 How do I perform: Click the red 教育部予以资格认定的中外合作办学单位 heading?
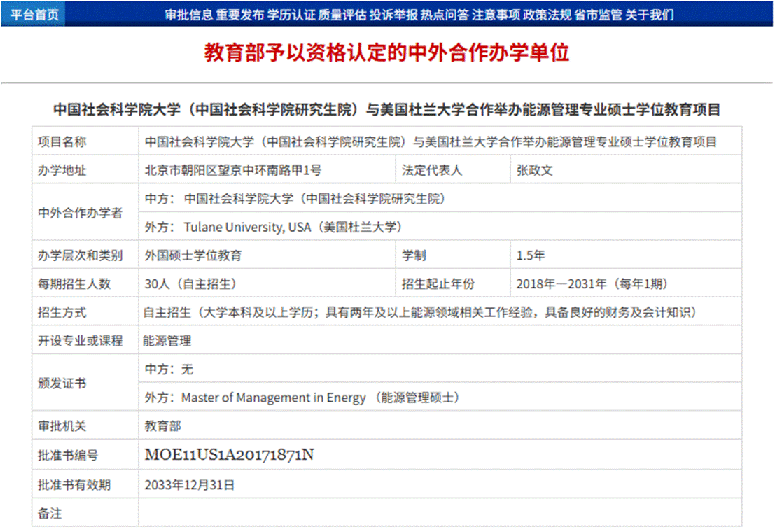386,53
